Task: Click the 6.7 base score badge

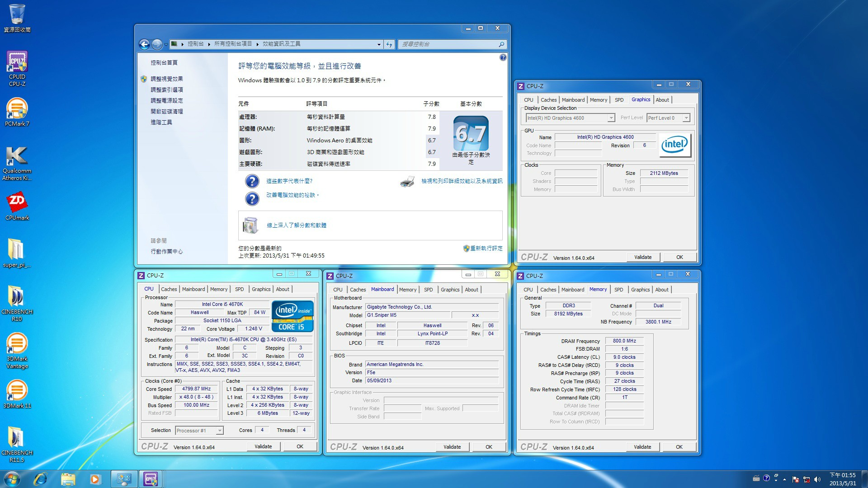Action: [x=471, y=133]
